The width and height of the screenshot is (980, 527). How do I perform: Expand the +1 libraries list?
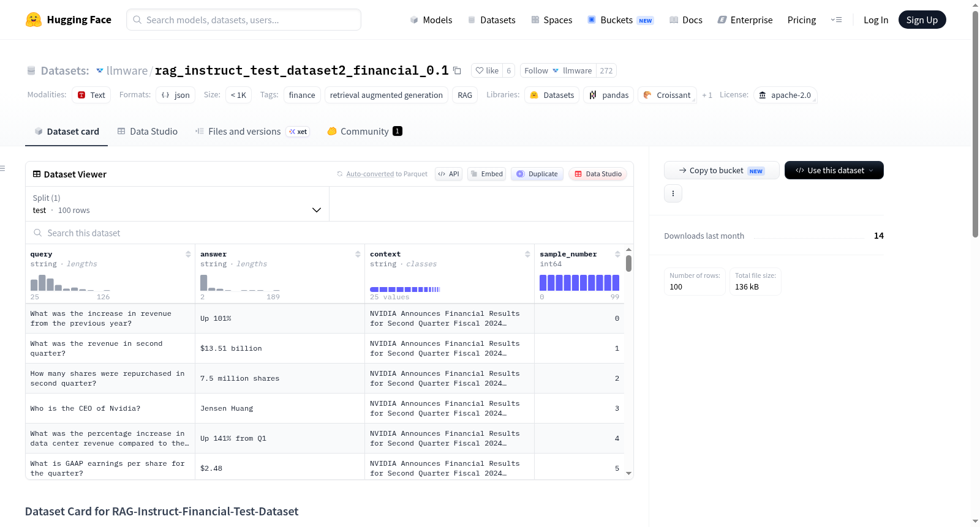point(707,95)
